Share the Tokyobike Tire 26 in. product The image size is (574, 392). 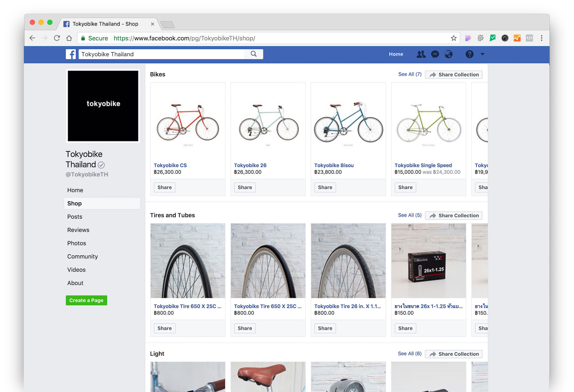(325, 328)
